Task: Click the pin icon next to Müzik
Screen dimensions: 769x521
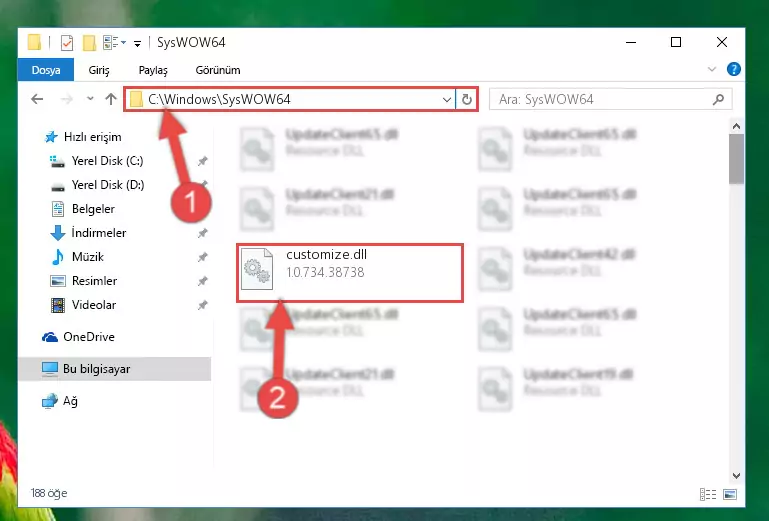Action: (x=202, y=257)
